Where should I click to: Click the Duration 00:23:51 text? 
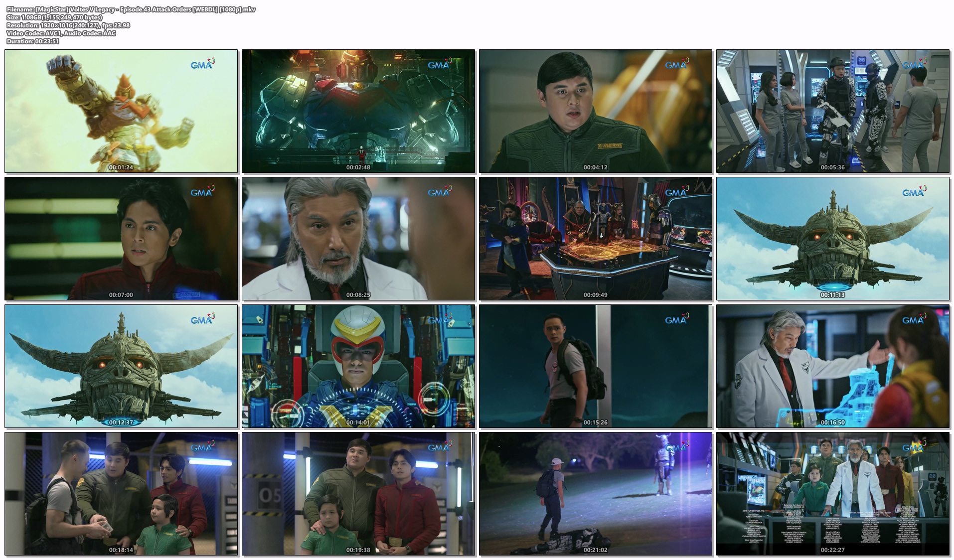[33, 41]
